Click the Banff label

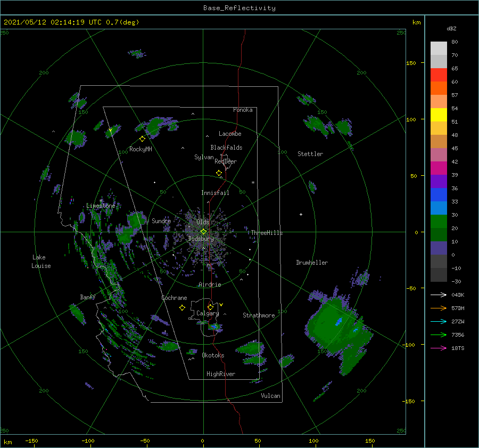click(x=88, y=297)
